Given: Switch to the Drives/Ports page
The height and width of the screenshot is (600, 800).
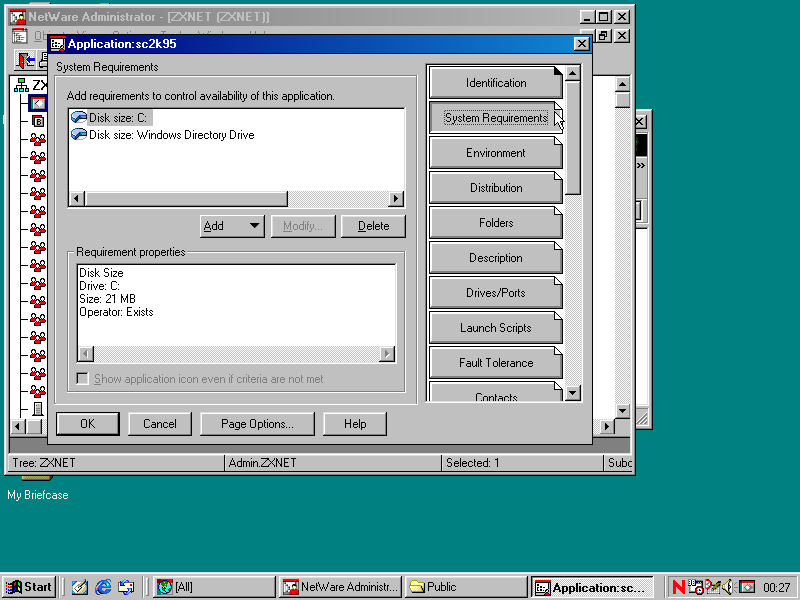Looking at the screenshot, I should pyautogui.click(x=496, y=293).
